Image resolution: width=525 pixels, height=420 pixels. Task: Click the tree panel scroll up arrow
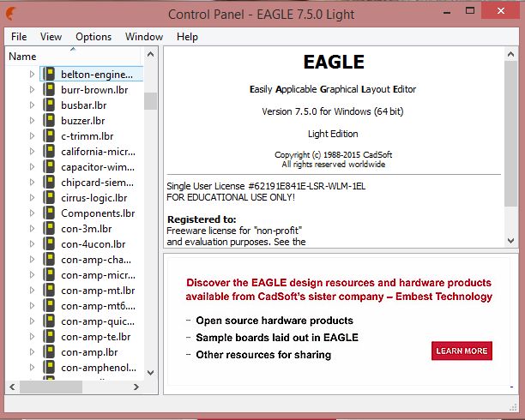(x=151, y=54)
